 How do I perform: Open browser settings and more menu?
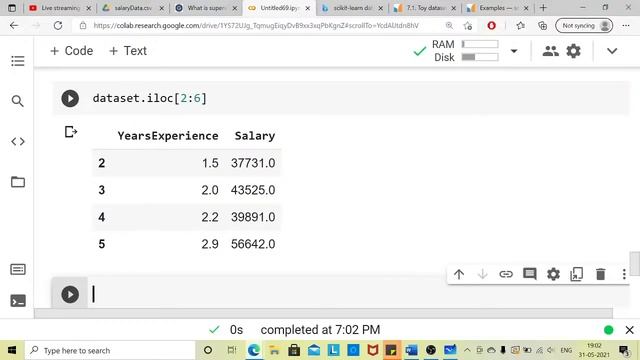[626, 26]
